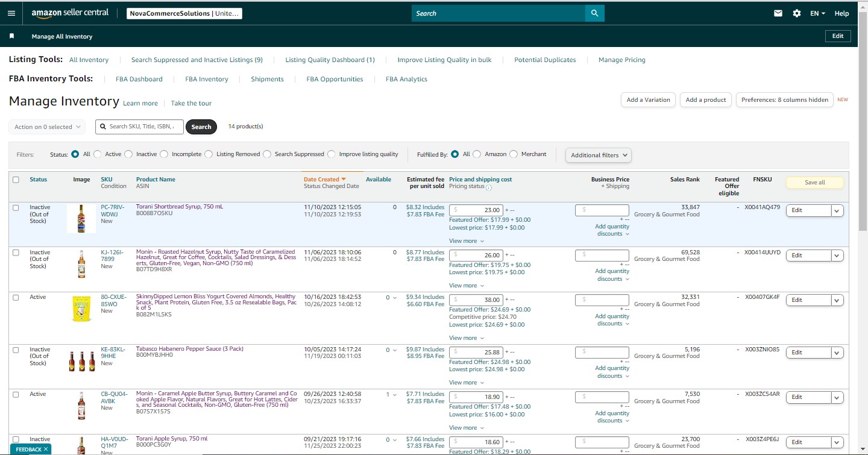868x455 pixels.
Task: Open the Action on 0 selected dropdown
Action: click(47, 127)
